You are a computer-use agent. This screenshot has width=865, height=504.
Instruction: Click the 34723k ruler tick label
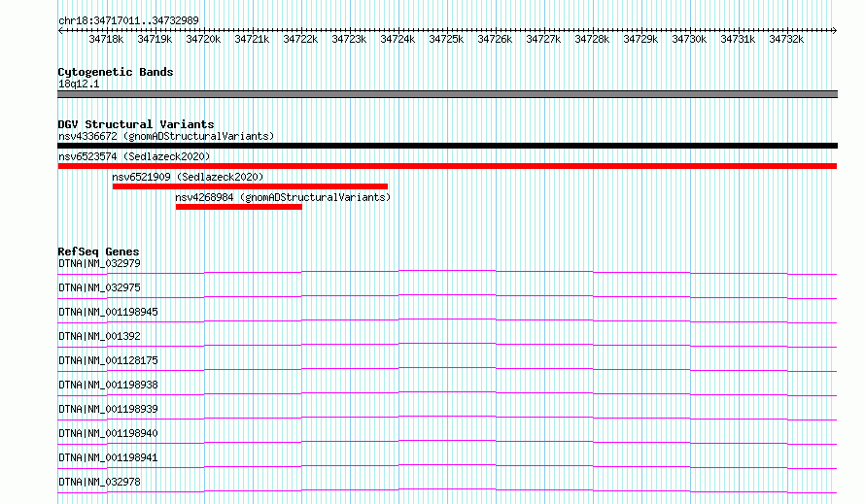349,39
